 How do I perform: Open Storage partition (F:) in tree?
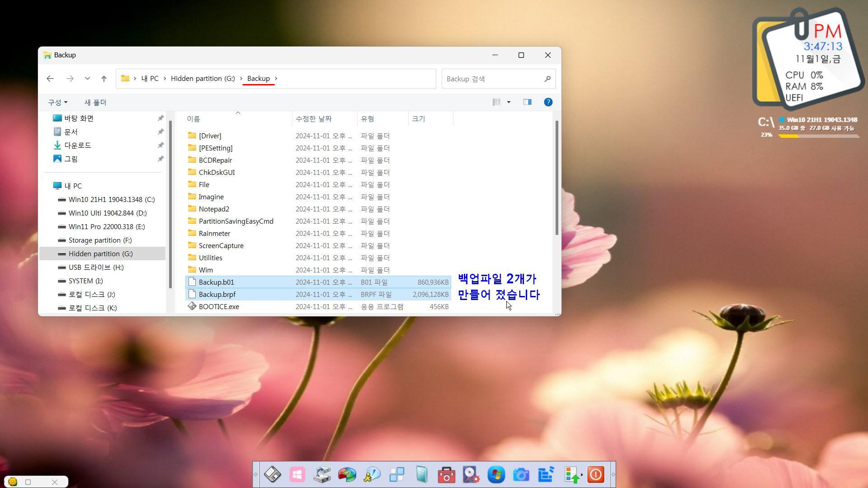[x=100, y=240]
